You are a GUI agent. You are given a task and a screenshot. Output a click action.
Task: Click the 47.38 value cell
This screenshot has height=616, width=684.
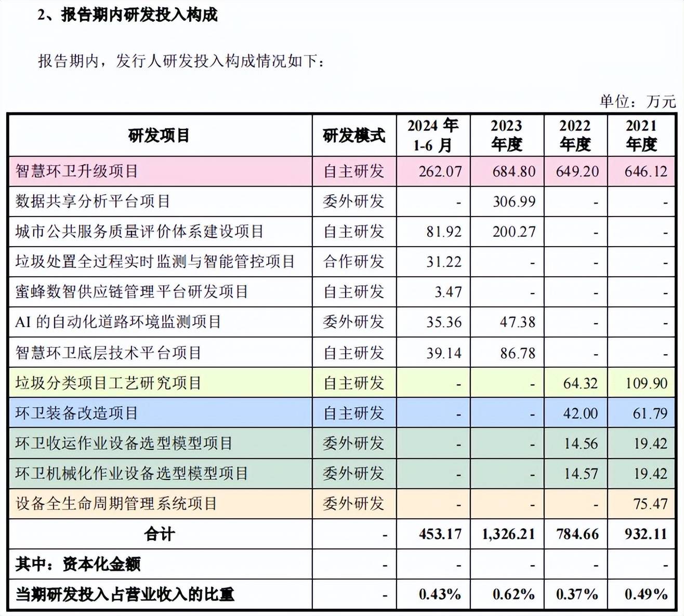click(x=517, y=322)
